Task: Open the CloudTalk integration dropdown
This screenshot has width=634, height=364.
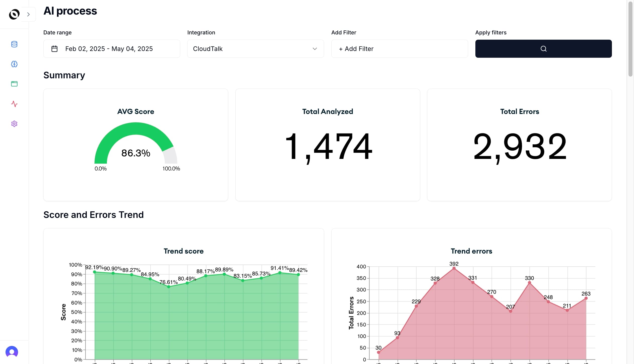Action: pos(255,49)
